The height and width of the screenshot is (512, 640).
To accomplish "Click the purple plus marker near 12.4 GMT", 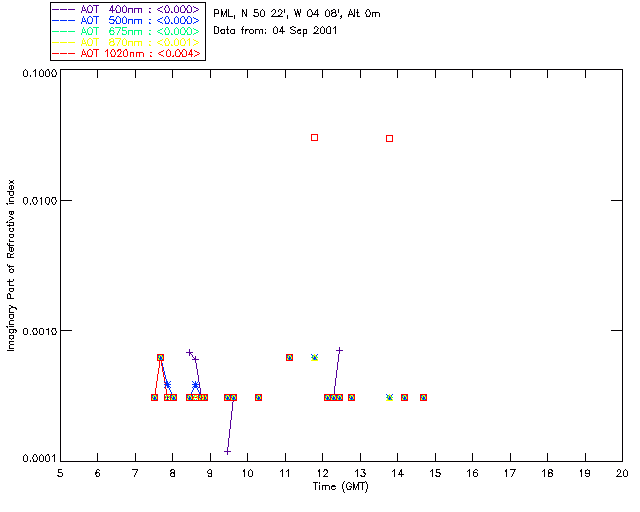I will [339, 350].
